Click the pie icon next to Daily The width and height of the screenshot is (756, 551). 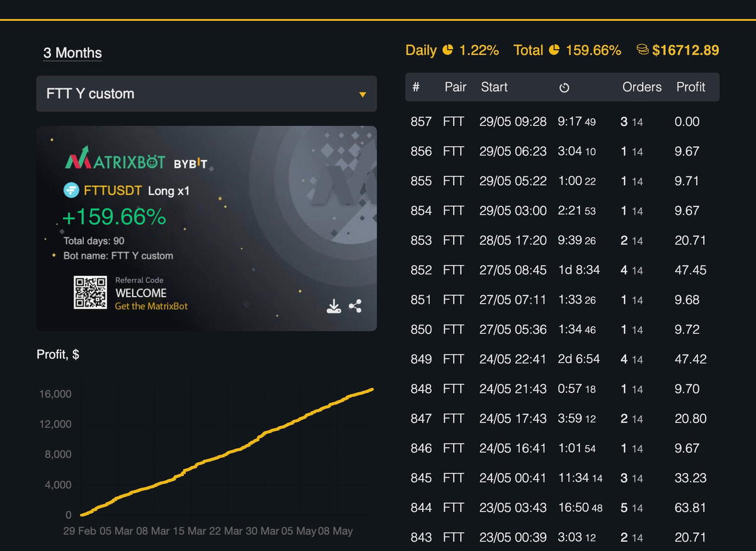[x=448, y=50]
